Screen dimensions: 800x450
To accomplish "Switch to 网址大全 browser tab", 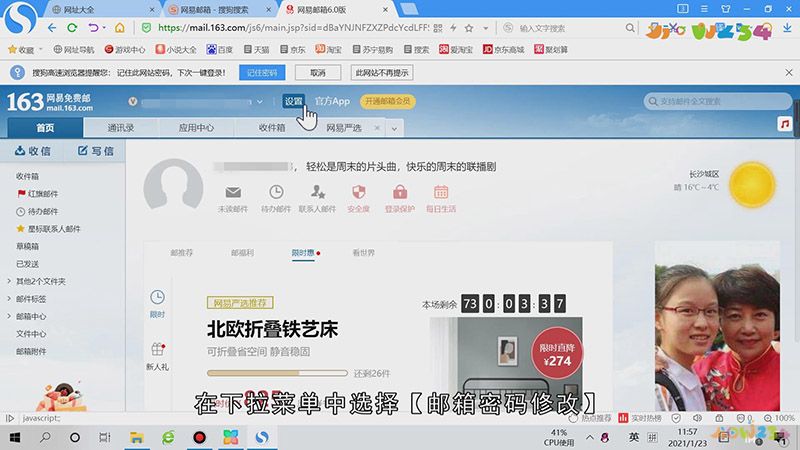I will point(104,9).
